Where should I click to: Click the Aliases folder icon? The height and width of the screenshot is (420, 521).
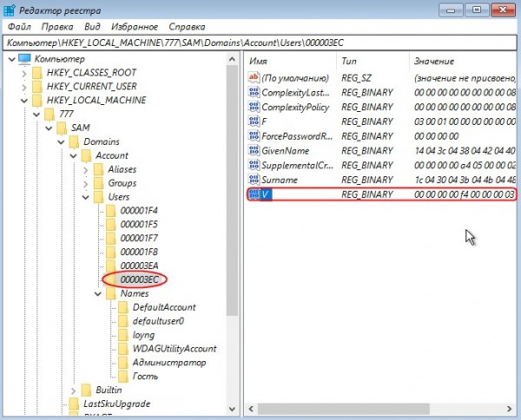click(x=98, y=169)
